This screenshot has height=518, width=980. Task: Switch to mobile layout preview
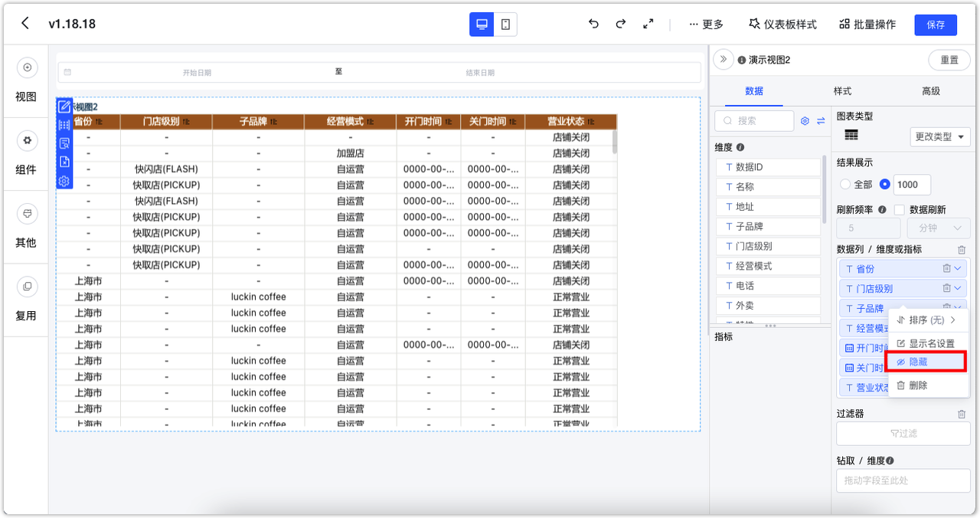505,25
